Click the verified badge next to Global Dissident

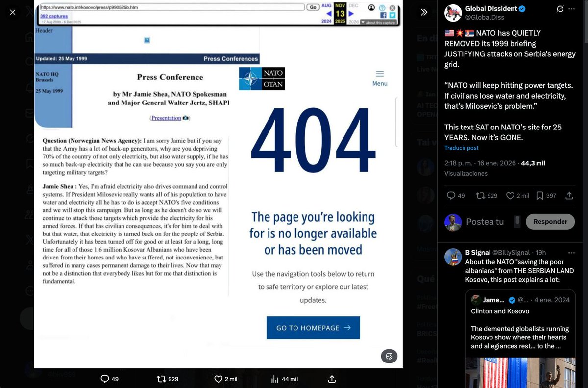coord(522,9)
